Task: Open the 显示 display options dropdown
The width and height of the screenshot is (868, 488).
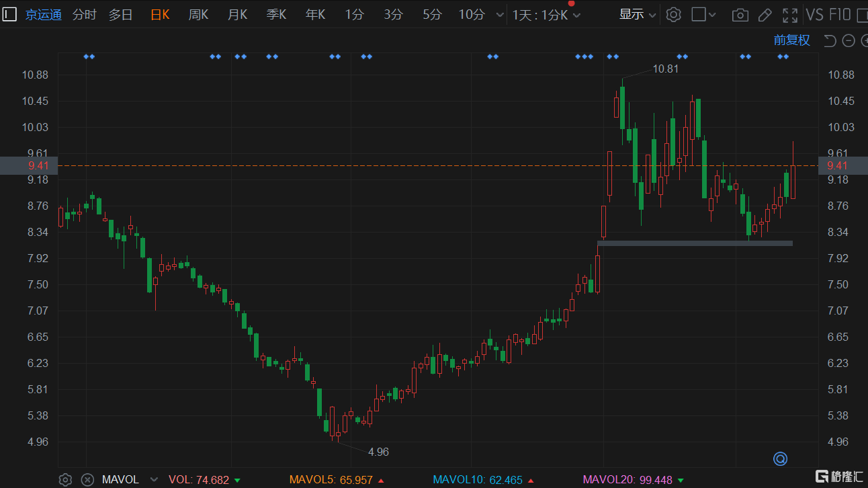Action: [x=638, y=15]
